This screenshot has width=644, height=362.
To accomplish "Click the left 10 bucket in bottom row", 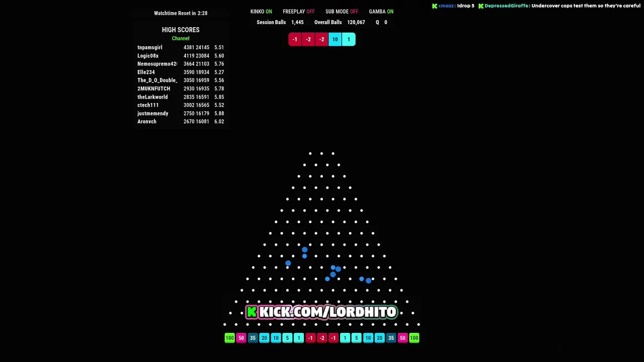I will pyautogui.click(x=276, y=338).
